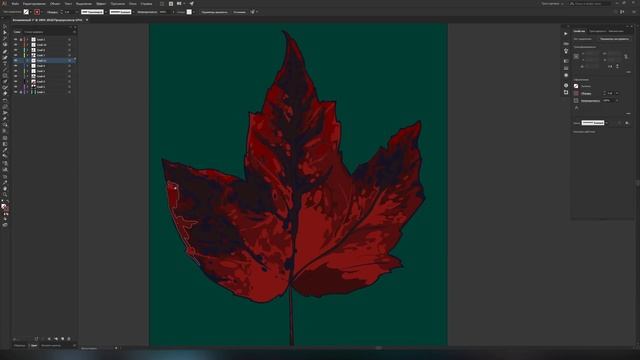Open the workspace switcher dropdown at top right

pos(552,4)
